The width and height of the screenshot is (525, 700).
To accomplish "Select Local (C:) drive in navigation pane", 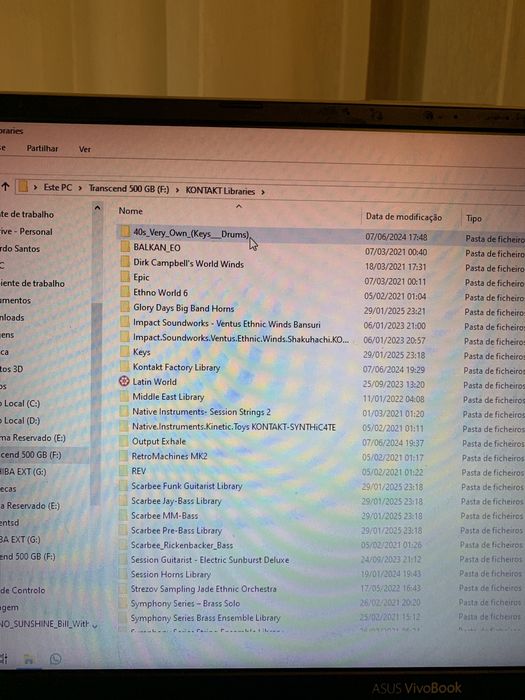I will (x=20, y=404).
